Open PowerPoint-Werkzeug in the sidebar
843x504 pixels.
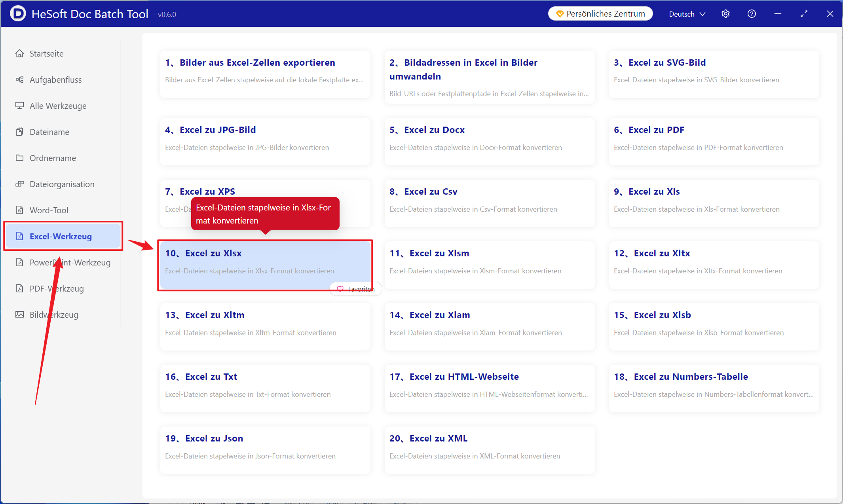tap(63, 262)
